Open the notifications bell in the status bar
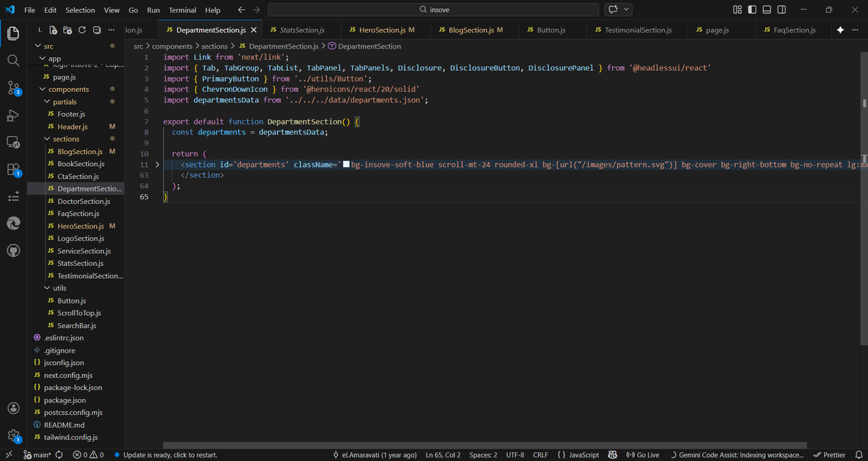Screen dimensions: 868x461 coord(859,455)
